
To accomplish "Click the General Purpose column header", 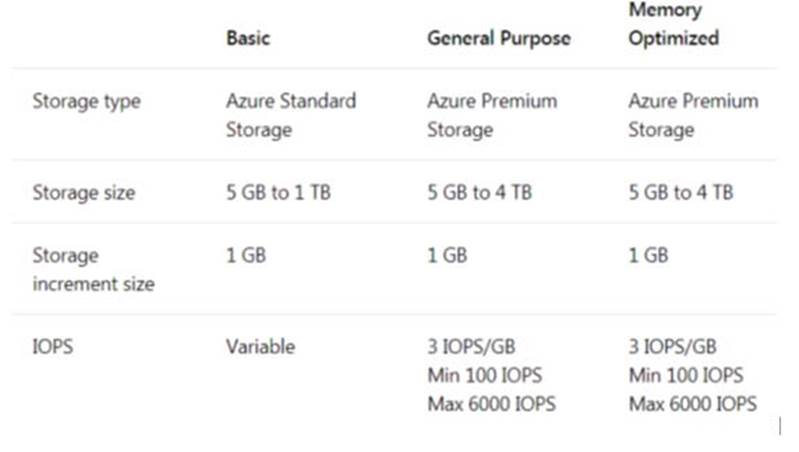I will coord(499,38).
